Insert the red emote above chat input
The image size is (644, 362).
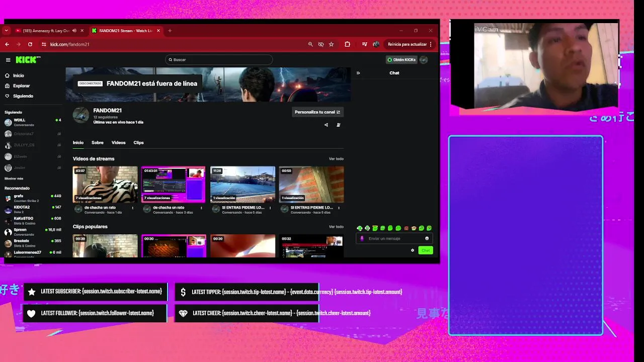[x=406, y=228]
